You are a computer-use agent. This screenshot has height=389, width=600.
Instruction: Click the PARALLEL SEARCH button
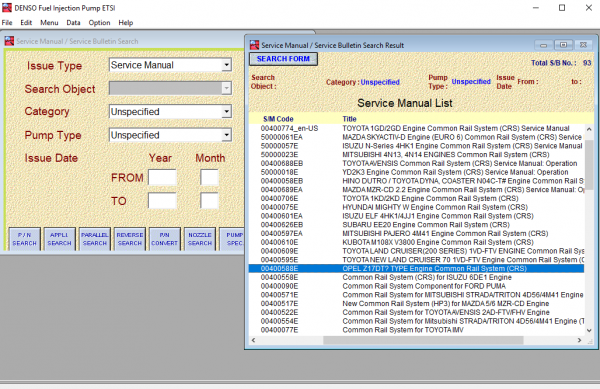95,239
